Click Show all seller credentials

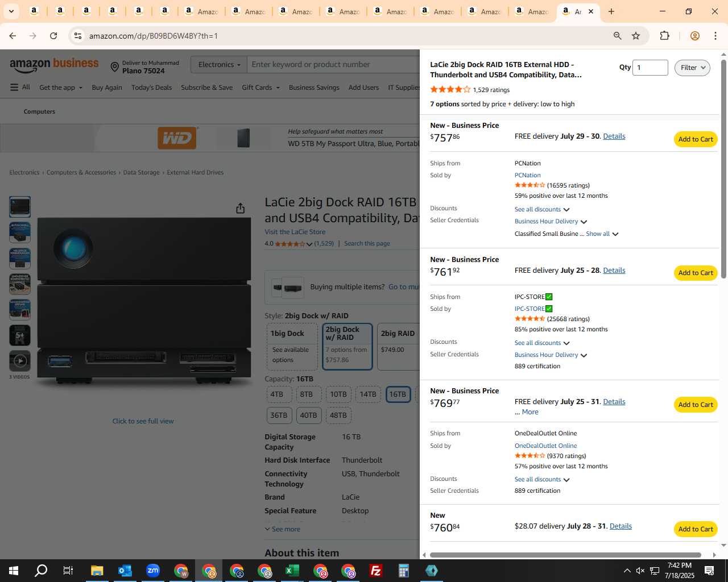602,234
